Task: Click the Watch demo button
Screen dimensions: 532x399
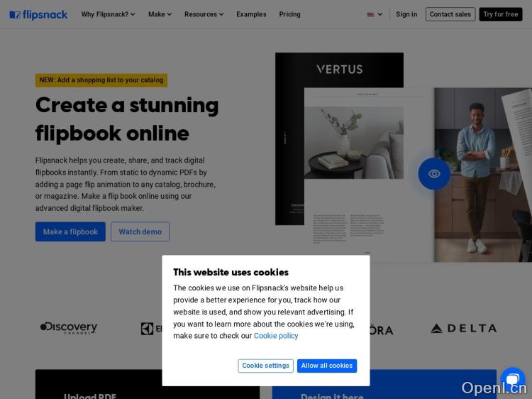Action: [x=140, y=231]
